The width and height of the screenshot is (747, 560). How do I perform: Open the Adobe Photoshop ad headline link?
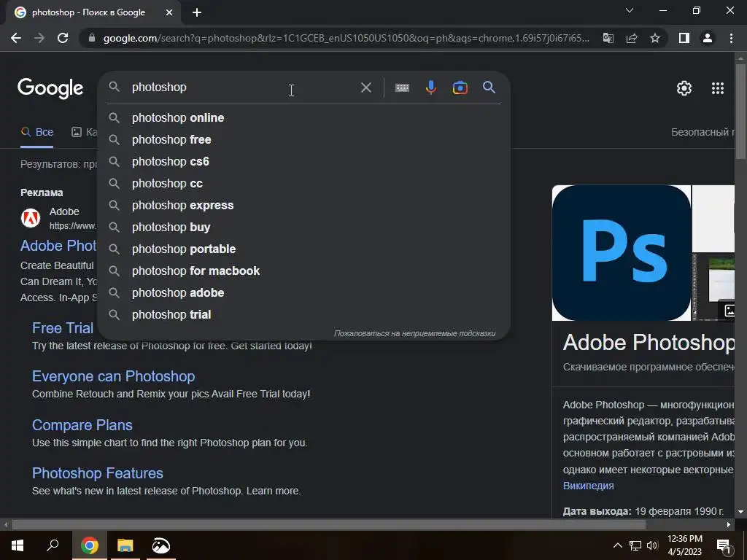[x=58, y=246]
